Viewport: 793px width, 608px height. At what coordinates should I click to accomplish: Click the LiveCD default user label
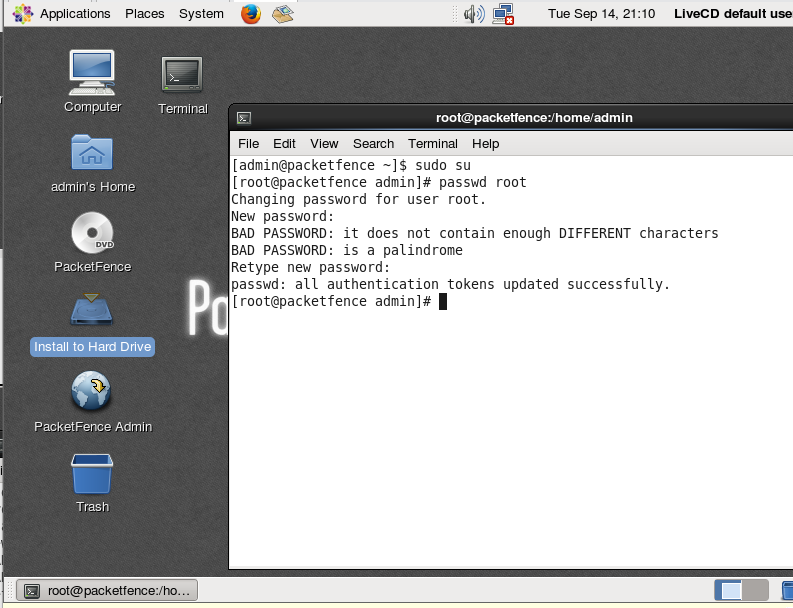[733, 14]
